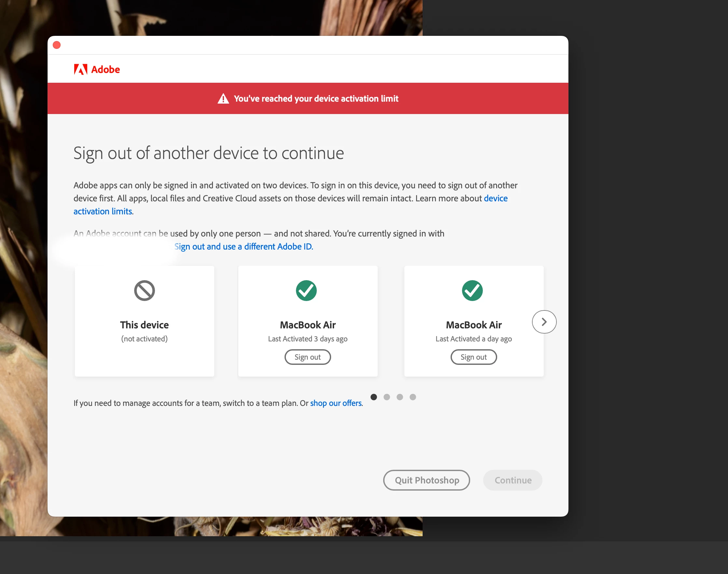Click Sign out and use a different Adobe ID
Screen dimensions: 728x574
click(x=244, y=247)
